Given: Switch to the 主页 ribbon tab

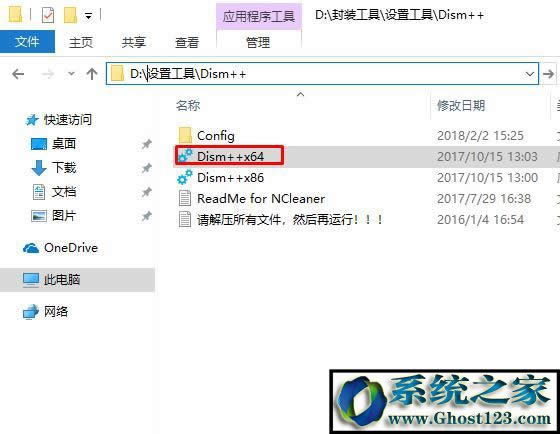Looking at the screenshot, I should click(81, 43).
